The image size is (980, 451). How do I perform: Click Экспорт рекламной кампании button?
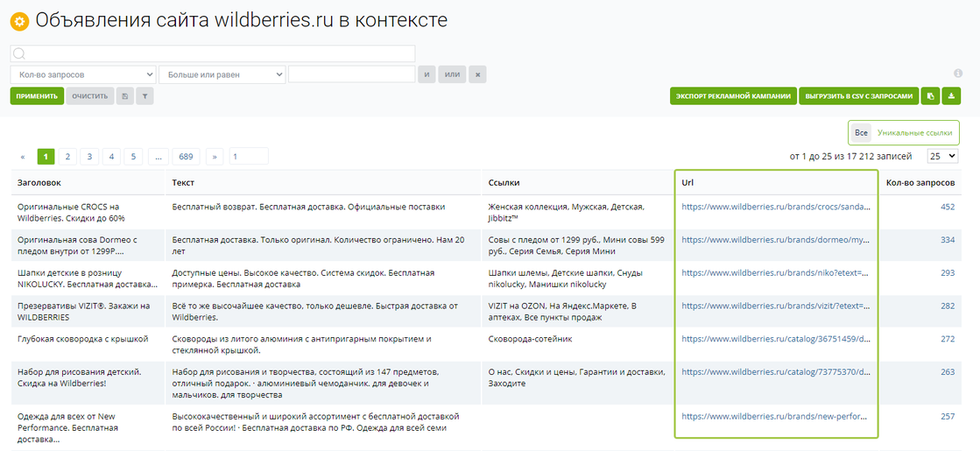pos(733,96)
